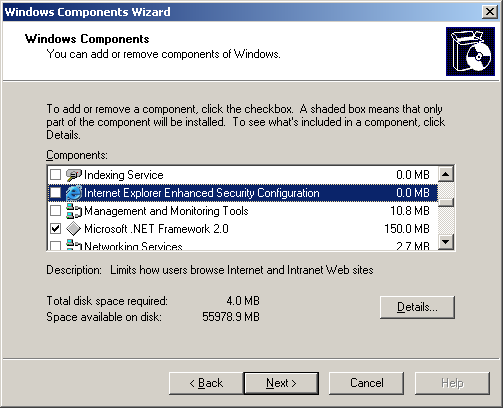Click the Management and Monitoring Tools icon
503x408 pixels.
(x=73, y=211)
